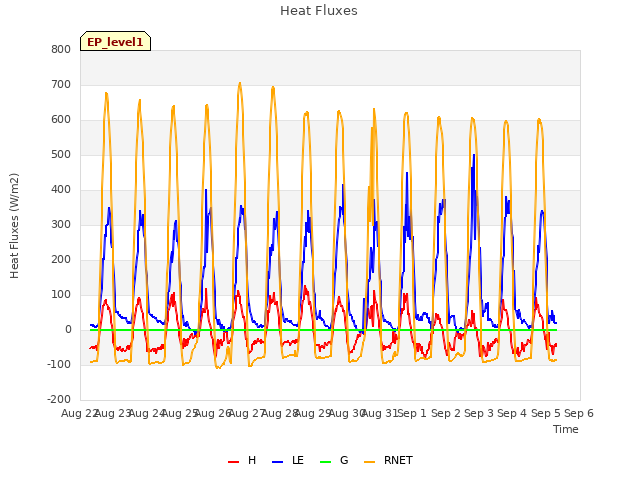Click the Sep 1 x-axis tick label

(412, 413)
